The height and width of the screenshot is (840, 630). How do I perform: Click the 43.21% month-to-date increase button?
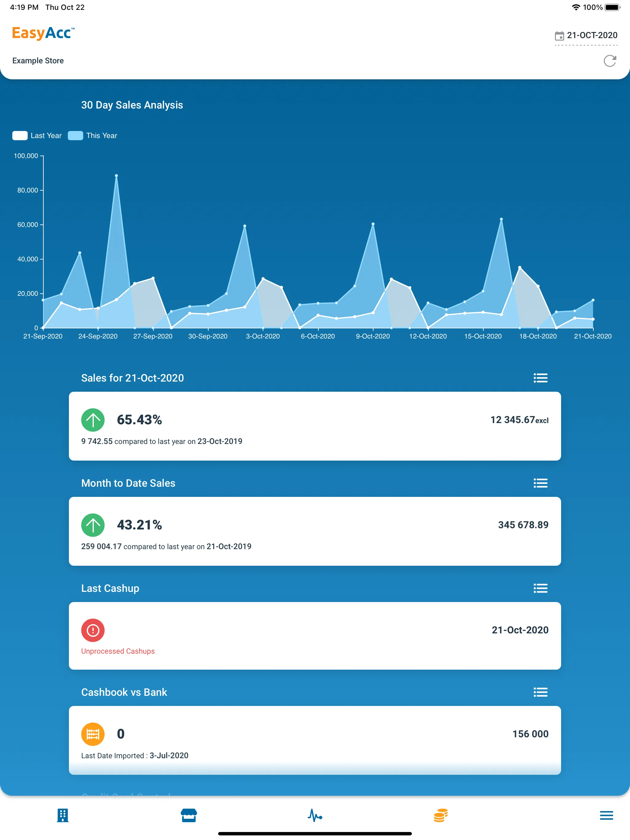click(x=139, y=525)
